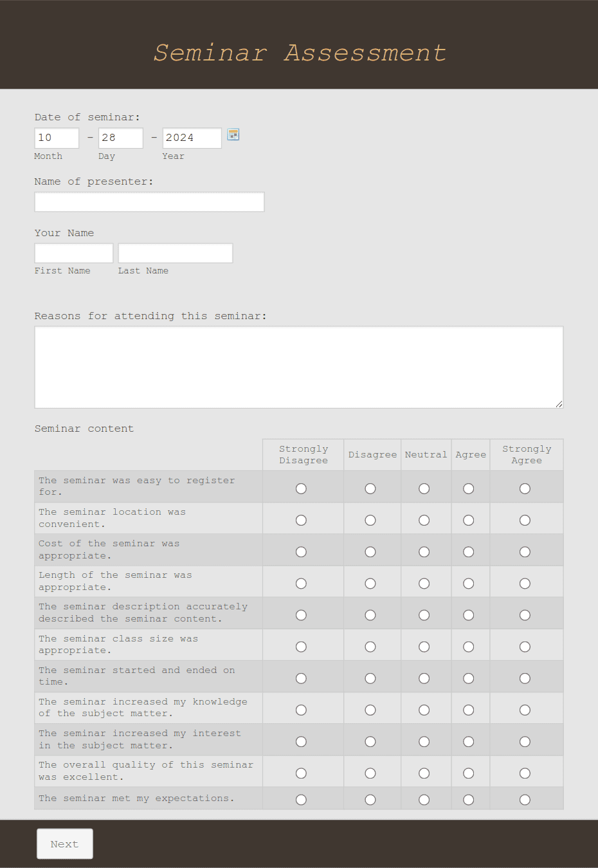
Task: Click the Month input field
Action: point(57,138)
